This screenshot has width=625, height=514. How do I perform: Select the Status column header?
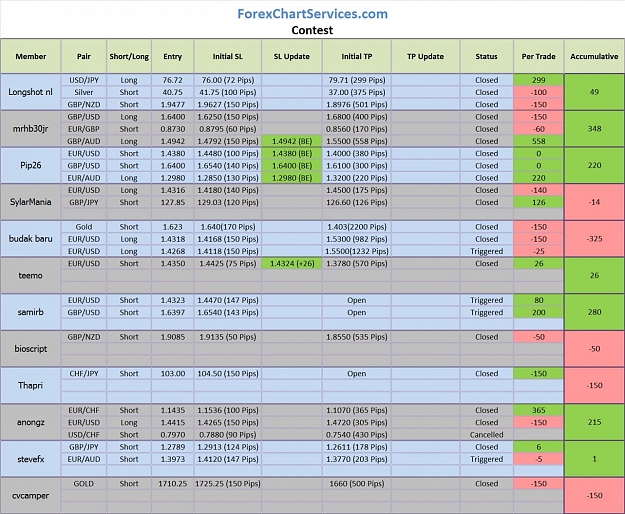[x=487, y=56]
